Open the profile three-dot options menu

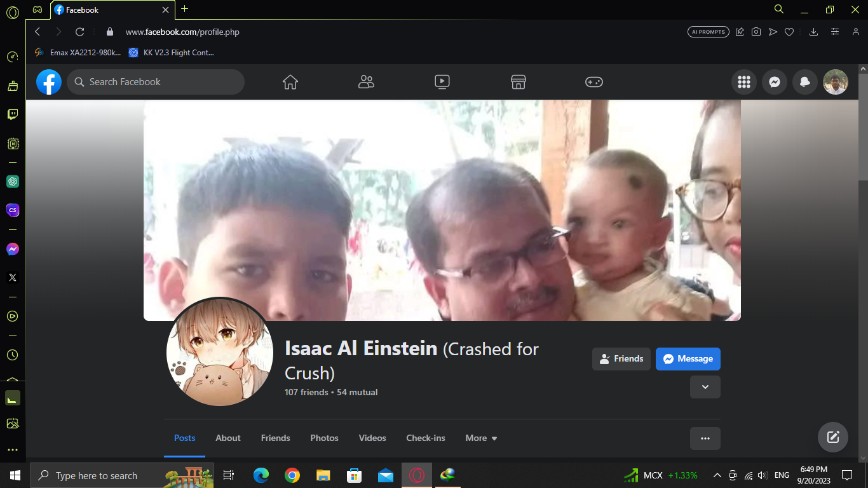point(705,438)
